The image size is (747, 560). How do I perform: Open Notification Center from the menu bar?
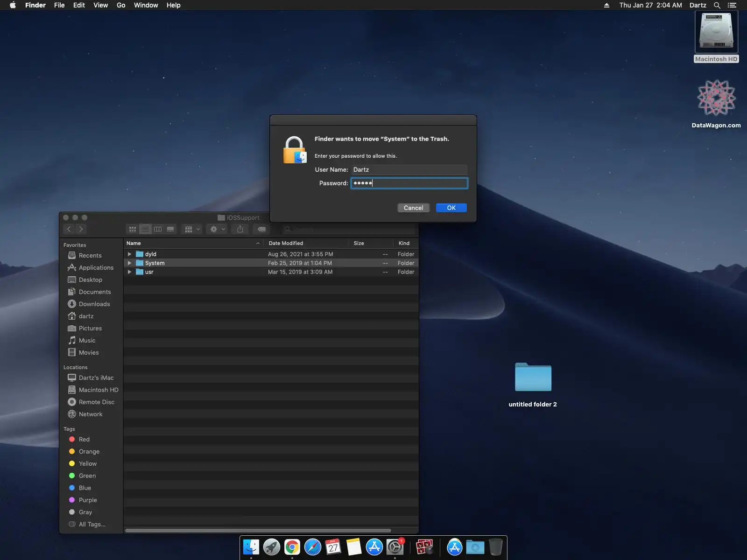(x=732, y=5)
